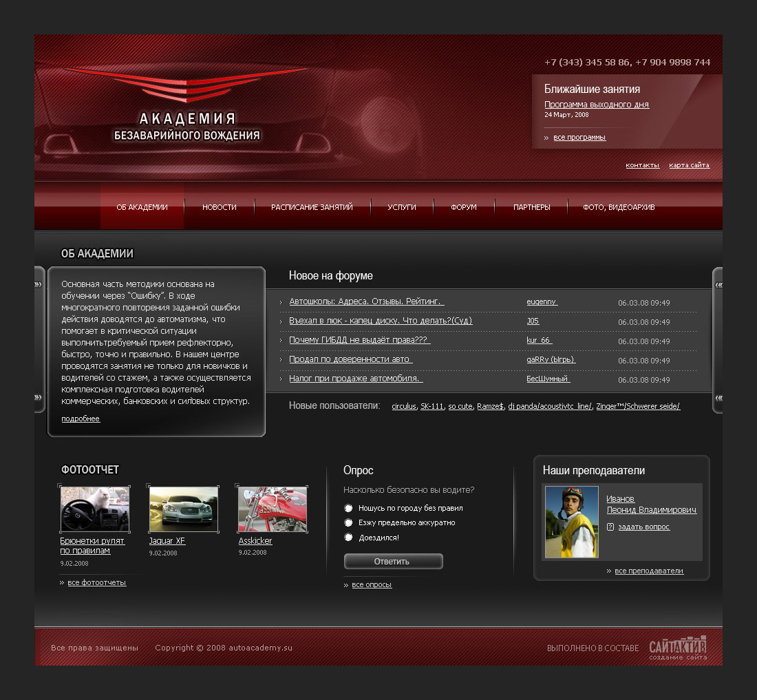Collapse the forum panel using right edge chevrons

[x=718, y=284]
